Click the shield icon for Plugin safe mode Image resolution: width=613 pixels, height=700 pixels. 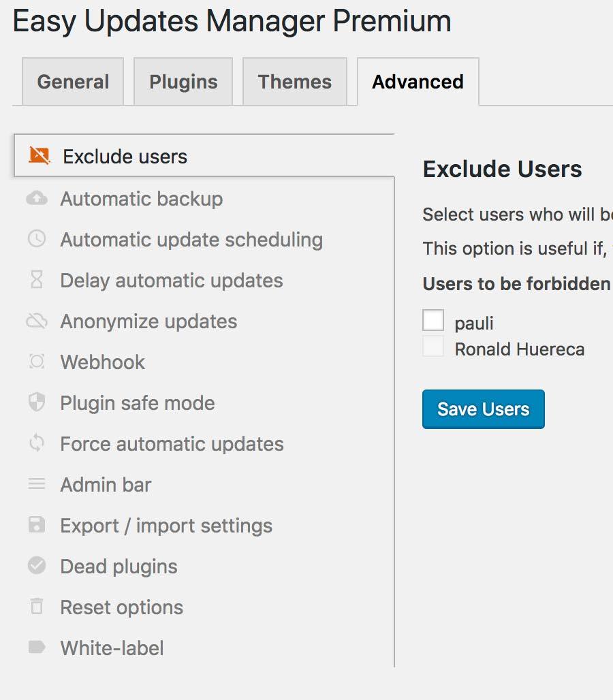pos(36,403)
